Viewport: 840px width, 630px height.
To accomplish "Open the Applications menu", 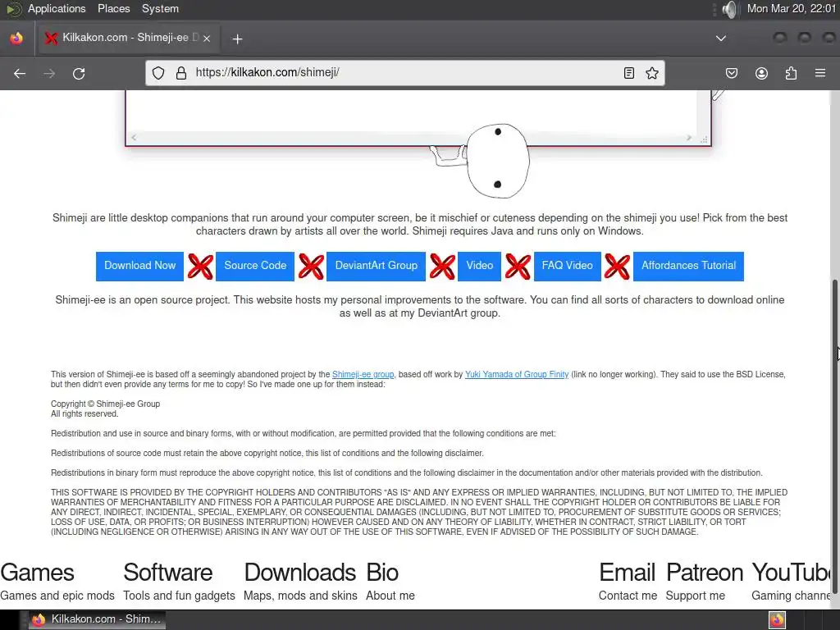I will [57, 8].
